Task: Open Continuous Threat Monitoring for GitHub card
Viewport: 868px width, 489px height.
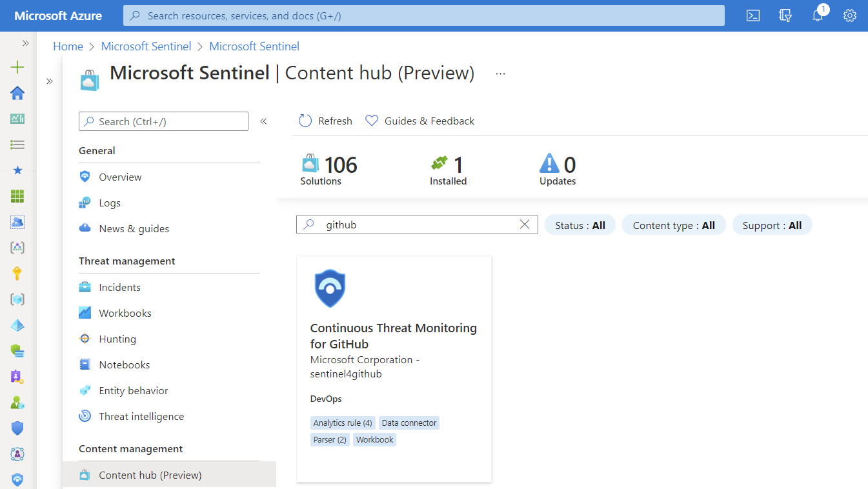Action: tap(394, 368)
